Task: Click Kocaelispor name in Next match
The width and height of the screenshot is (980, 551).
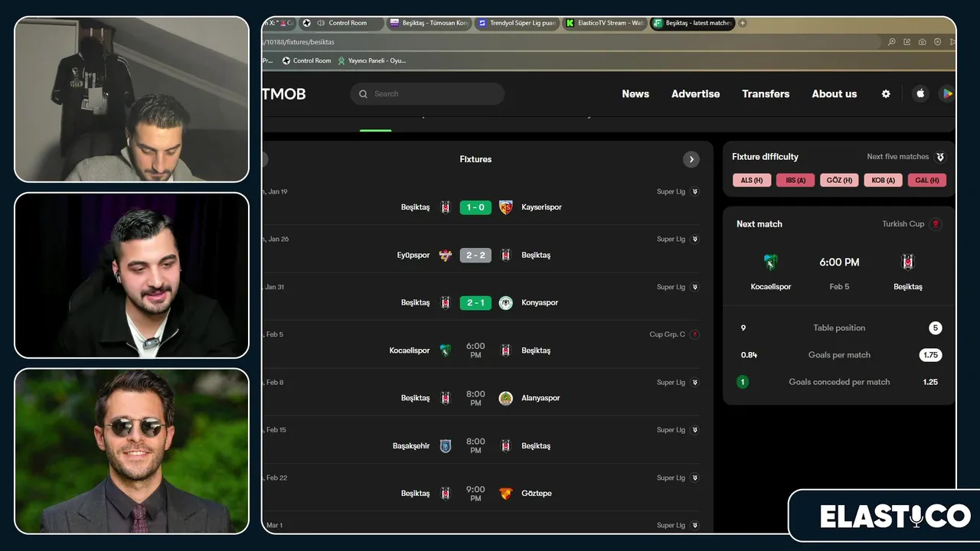Action: click(x=770, y=287)
